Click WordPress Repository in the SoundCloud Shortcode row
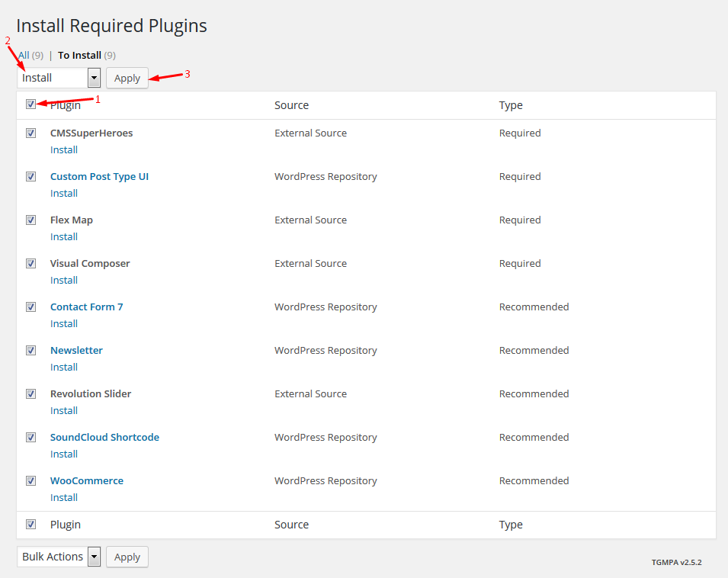This screenshot has height=578, width=728. click(326, 438)
